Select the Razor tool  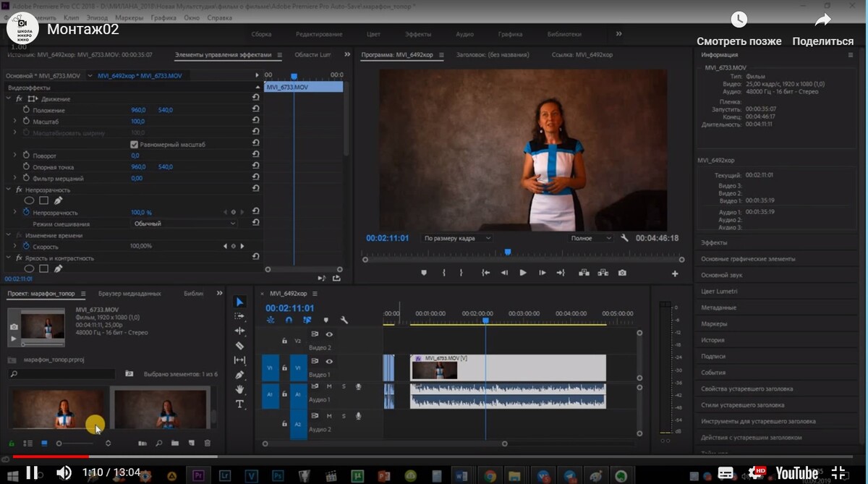[x=240, y=345]
